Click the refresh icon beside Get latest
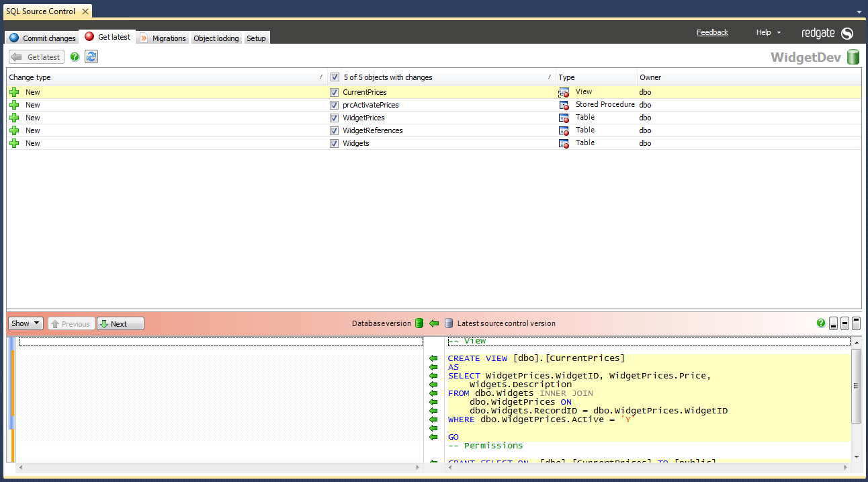The width and height of the screenshot is (868, 482). pos(91,57)
